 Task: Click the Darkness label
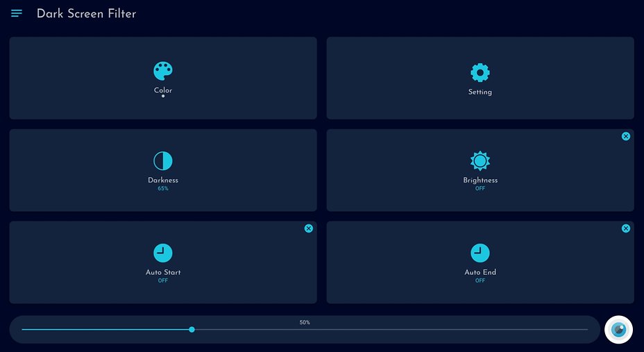[x=163, y=180]
